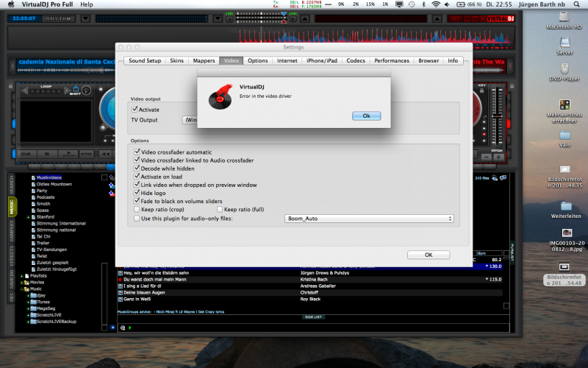Open the Weiterleiten folder on desktop
Viewport: 588px width, 368px height.
click(566, 210)
